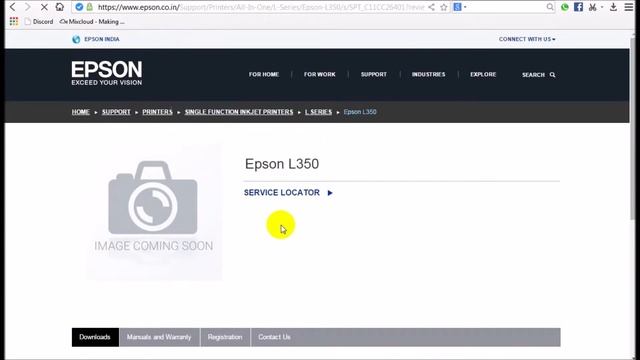Stop page loading with the X button

[44, 7]
